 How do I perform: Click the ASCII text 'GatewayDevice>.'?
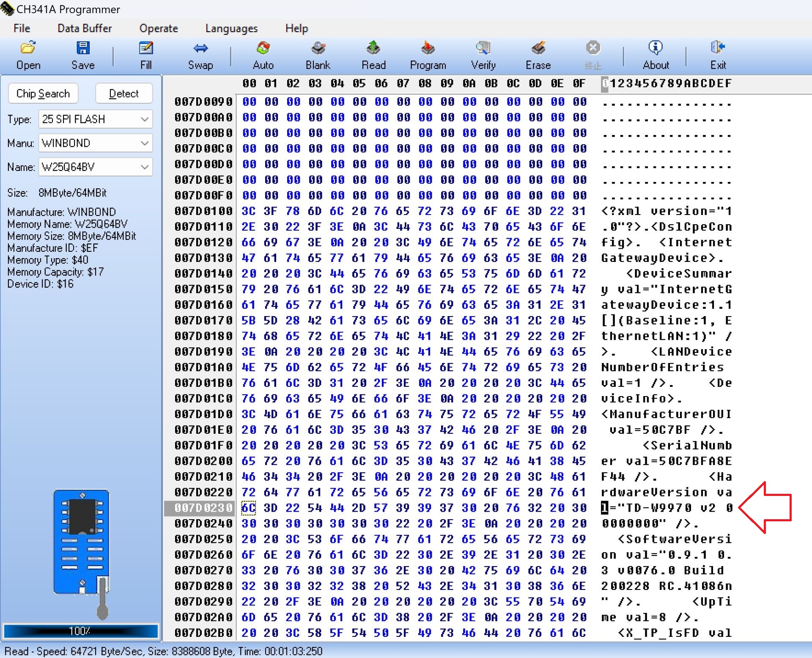tap(662, 258)
